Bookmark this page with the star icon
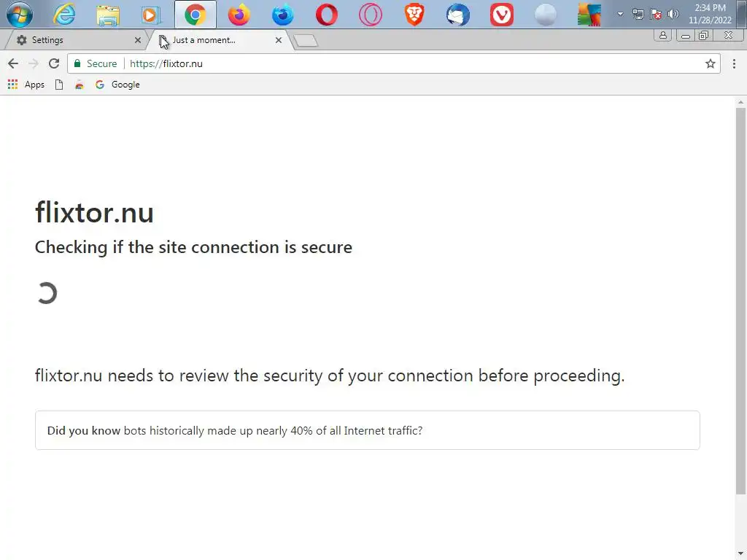This screenshot has width=747, height=560. pos(711,63)
